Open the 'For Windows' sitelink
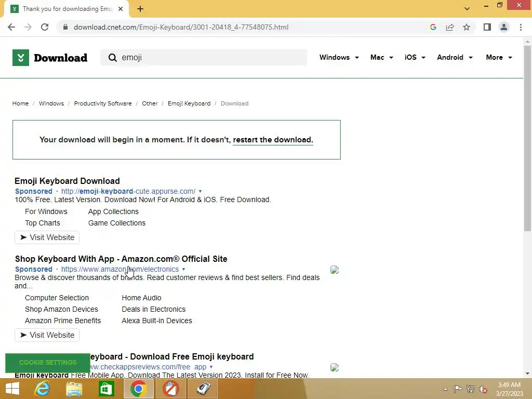 pyautogui.click(x=46, y=212)
